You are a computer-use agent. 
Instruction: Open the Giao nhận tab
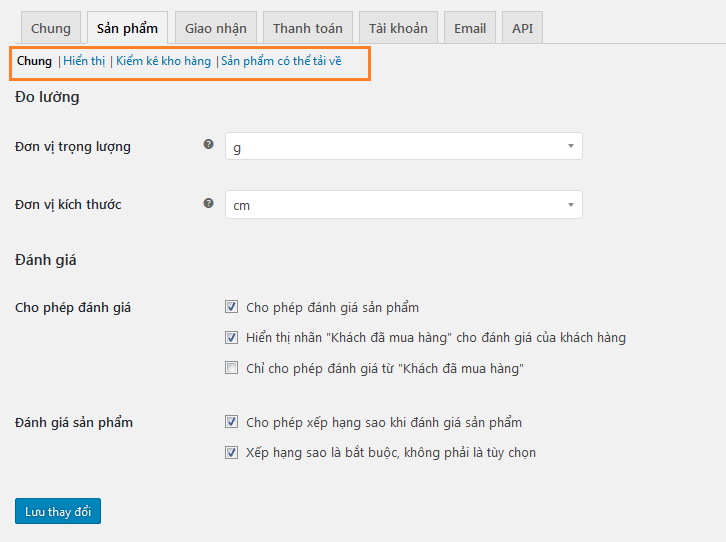click(216, 28)
